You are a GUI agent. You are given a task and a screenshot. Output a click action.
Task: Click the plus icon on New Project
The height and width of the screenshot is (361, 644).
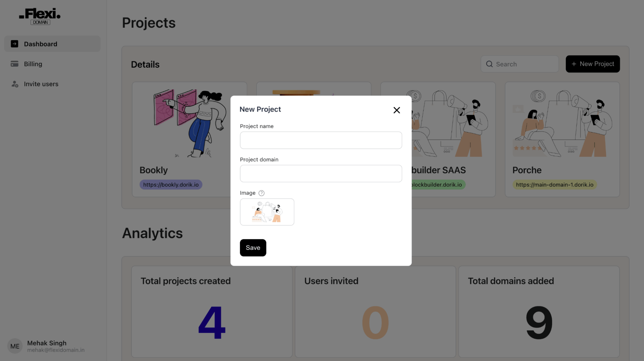574,64
